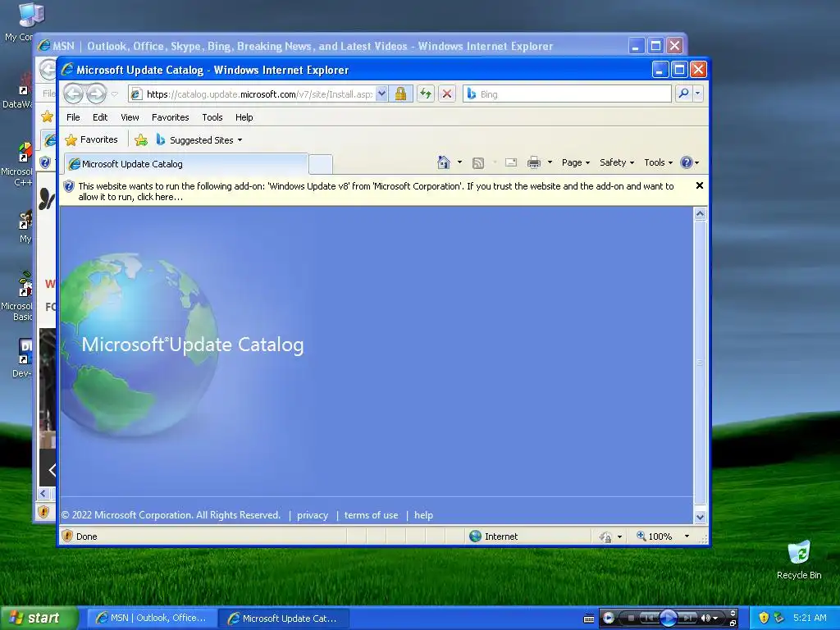Open the File menu
The height and width of the screenshot is (630, 840).
pyautogui.click(x=73, y=117)
